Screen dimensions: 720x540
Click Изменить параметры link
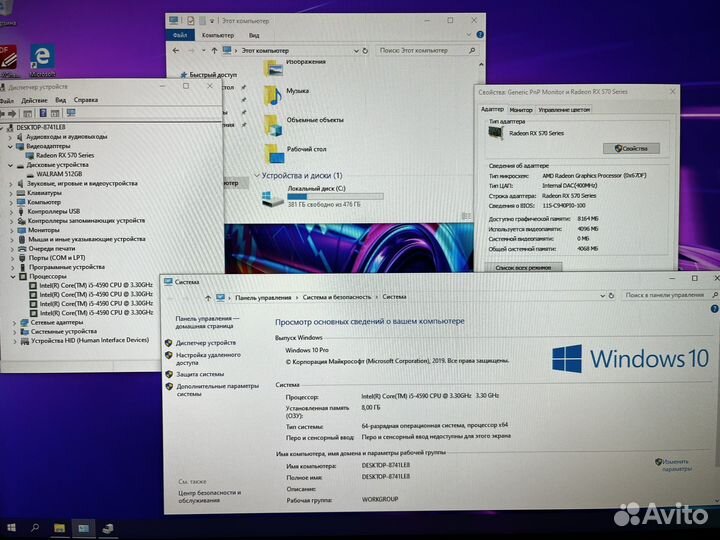tap(676, 465)
